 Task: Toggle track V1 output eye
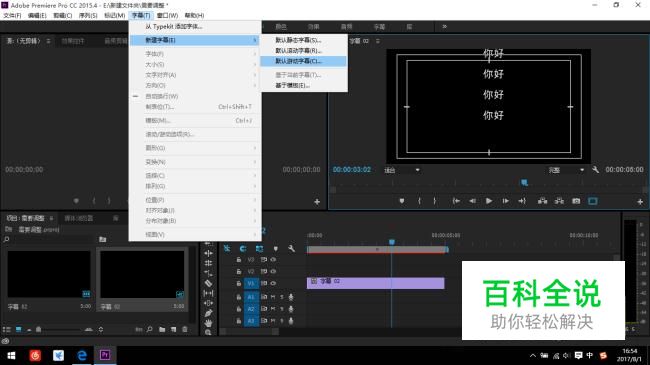[x=273, y=283]
